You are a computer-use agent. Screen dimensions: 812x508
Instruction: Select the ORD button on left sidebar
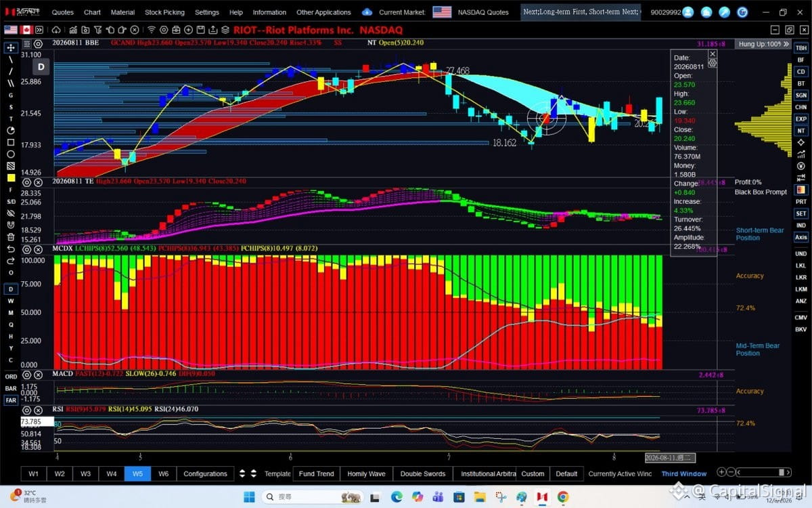(11, 377)
